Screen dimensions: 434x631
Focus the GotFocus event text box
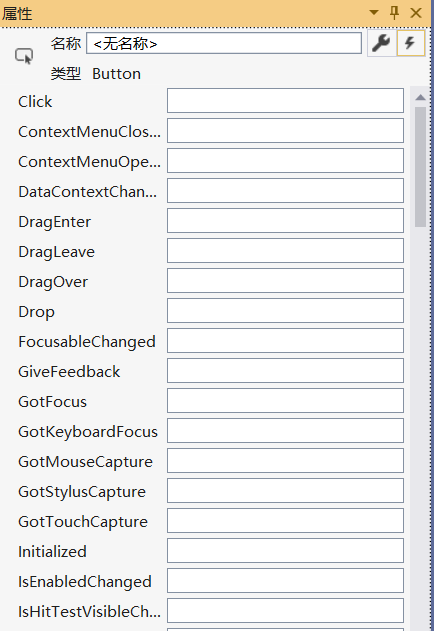click(285, 400)
